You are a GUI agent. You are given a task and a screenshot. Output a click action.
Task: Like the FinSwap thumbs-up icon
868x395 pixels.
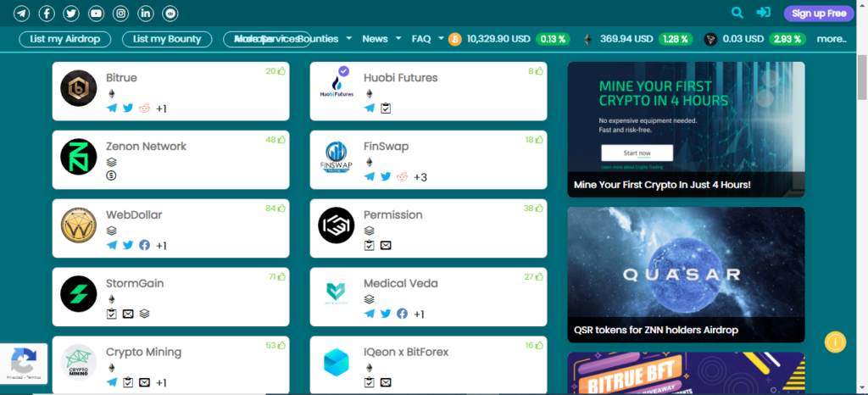(539, 139)
